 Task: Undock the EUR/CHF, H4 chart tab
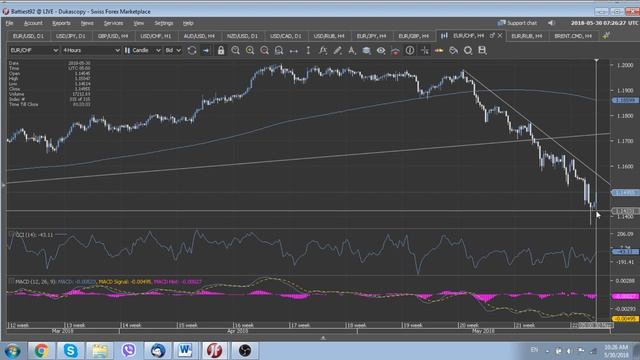492,36
